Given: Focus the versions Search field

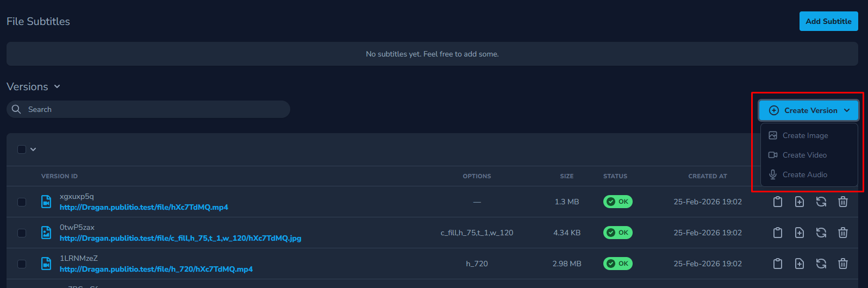Looking at the screenshot, I should click(x=152, y=109).
